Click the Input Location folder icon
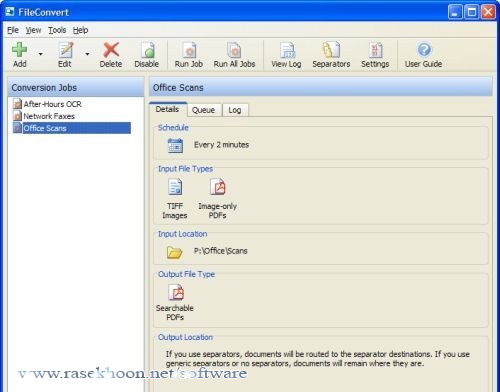 pyautogui.click(x=174, y=252)
